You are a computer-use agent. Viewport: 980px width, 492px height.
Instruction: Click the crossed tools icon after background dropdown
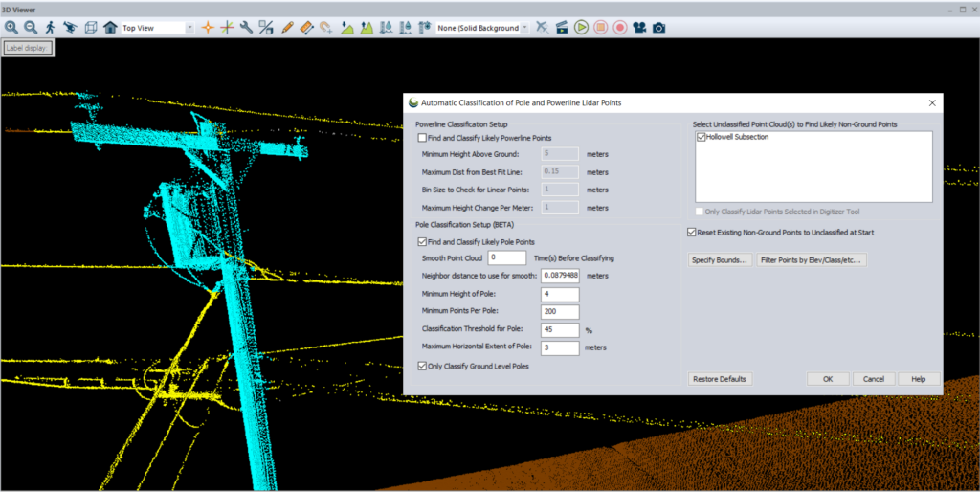[543, 28]
